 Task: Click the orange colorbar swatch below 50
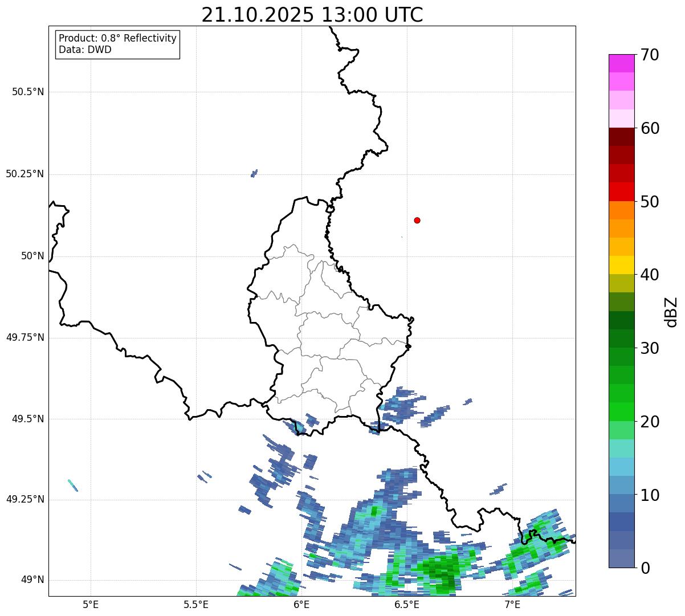(x=621, y=210)
